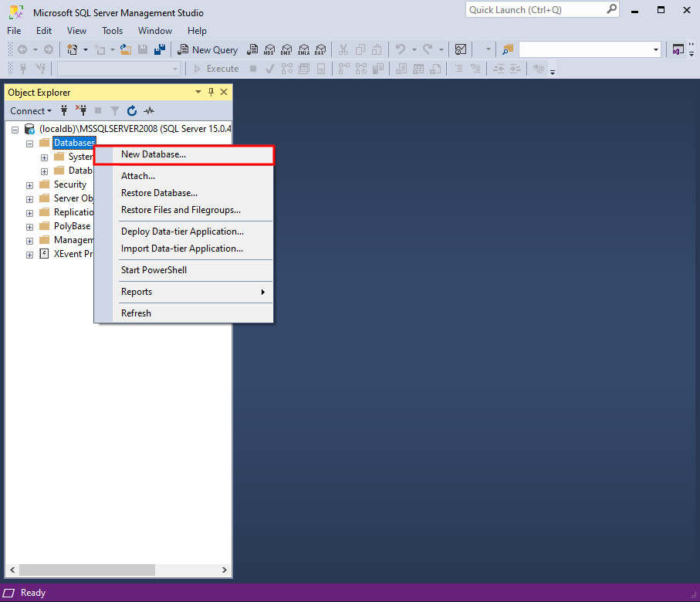The width and height of the screenshot is (700, 602).
Task: Open a new MDX query window
Action: (269, 49)
